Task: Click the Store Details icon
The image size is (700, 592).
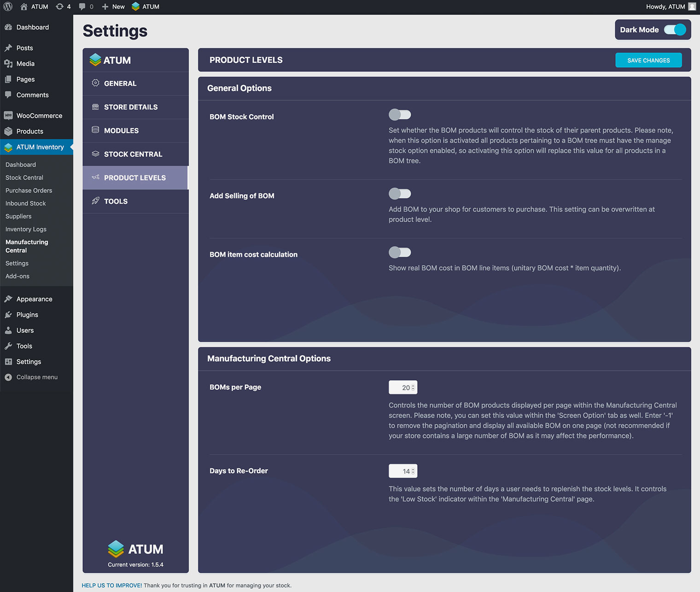Action: [x=95, y=107]
